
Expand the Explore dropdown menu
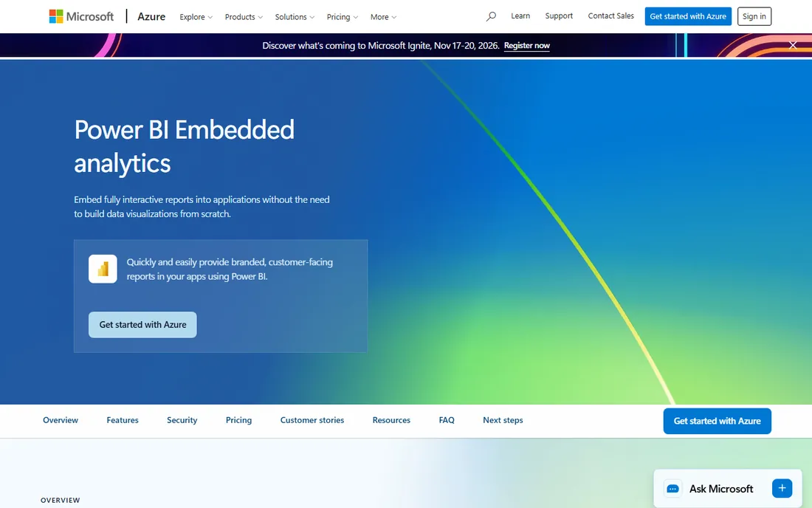[196, 17]
